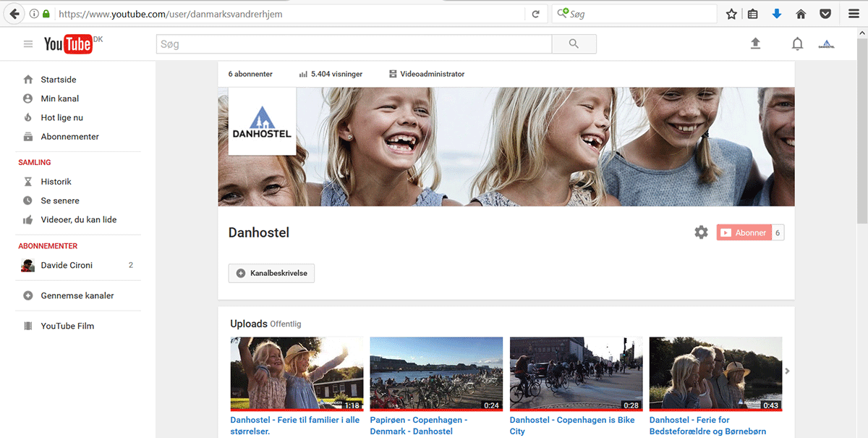Bookmark this page with the star icon
Viewport: 868px width, 438px height.
coord(731,14)
